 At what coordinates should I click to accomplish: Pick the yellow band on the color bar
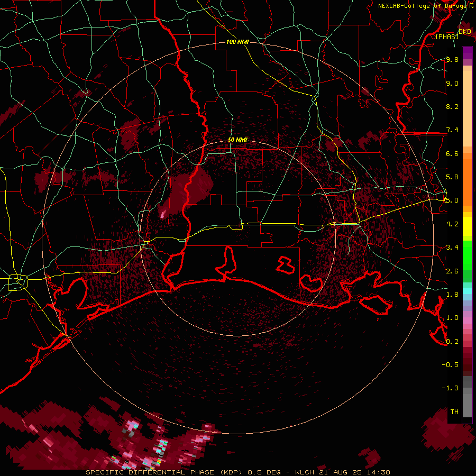pyautogui.click(x=467, y=226)
